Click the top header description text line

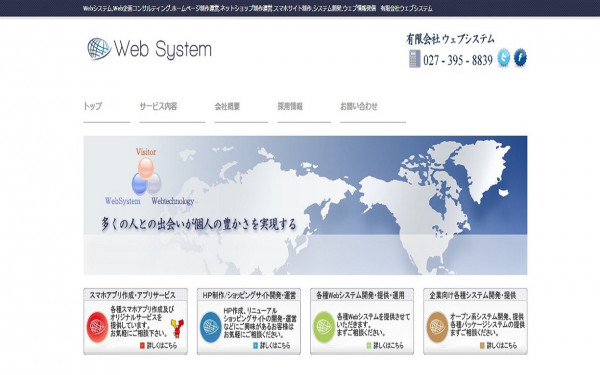coord(258,8)
